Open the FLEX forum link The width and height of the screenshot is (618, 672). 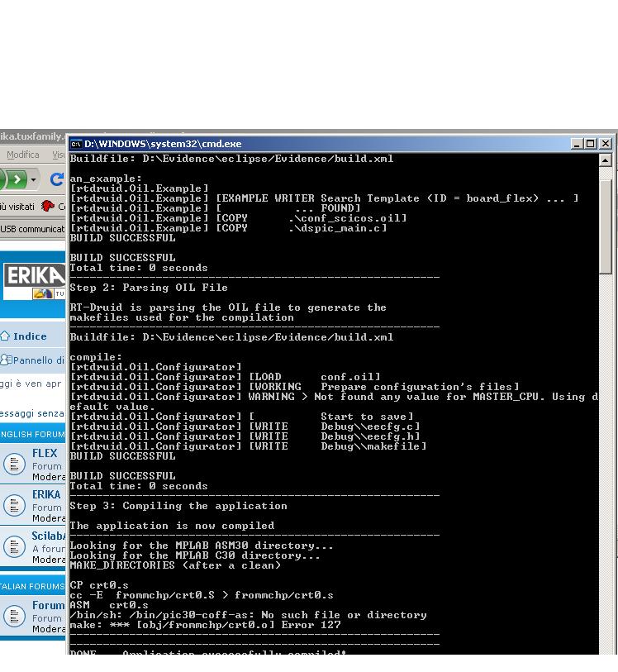click(45, 453)
